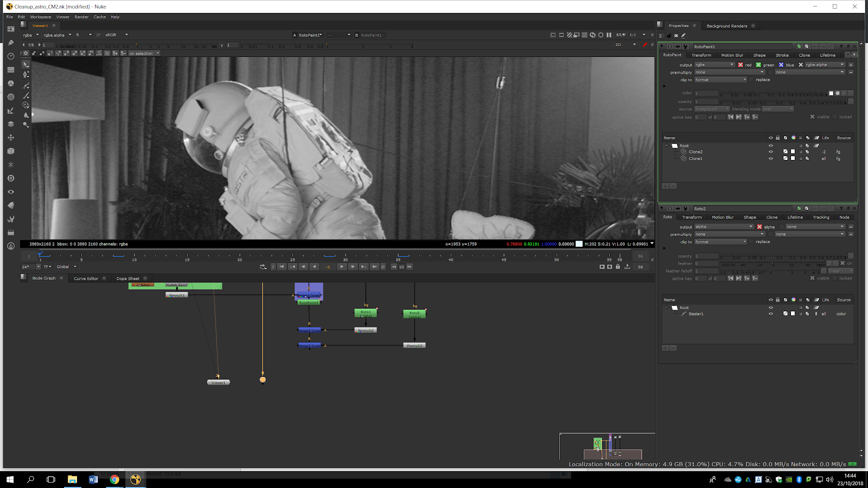
Task: Play the timeline forward
Action: point(341,267)
